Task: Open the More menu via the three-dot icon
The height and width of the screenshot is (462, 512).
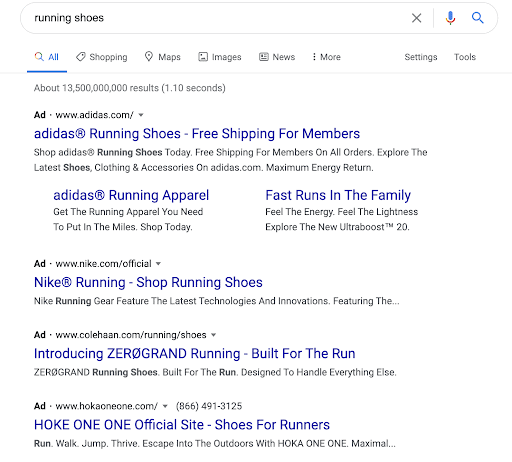Action: [314, 57]
